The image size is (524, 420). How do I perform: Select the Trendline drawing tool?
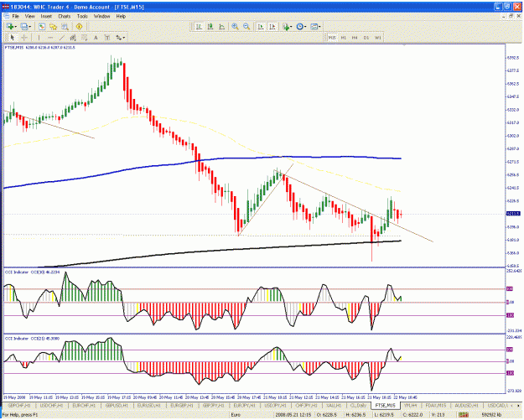click(x=61, y=38)
